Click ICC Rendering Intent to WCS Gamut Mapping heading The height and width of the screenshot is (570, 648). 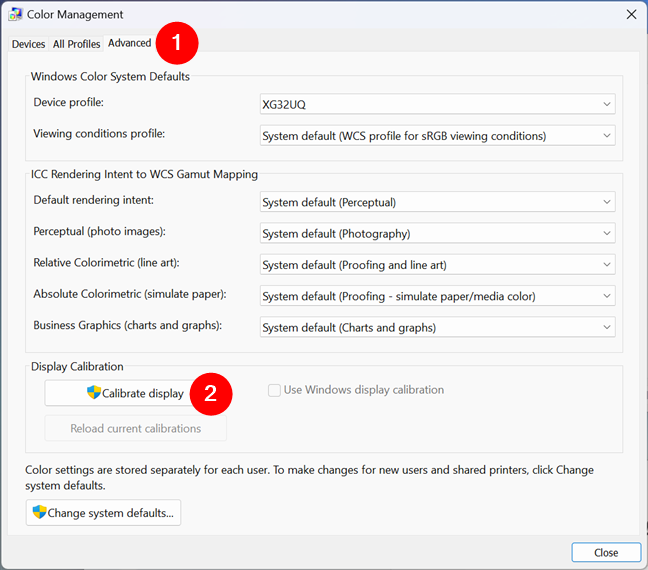pyautogui.click(x=144, y=174)
